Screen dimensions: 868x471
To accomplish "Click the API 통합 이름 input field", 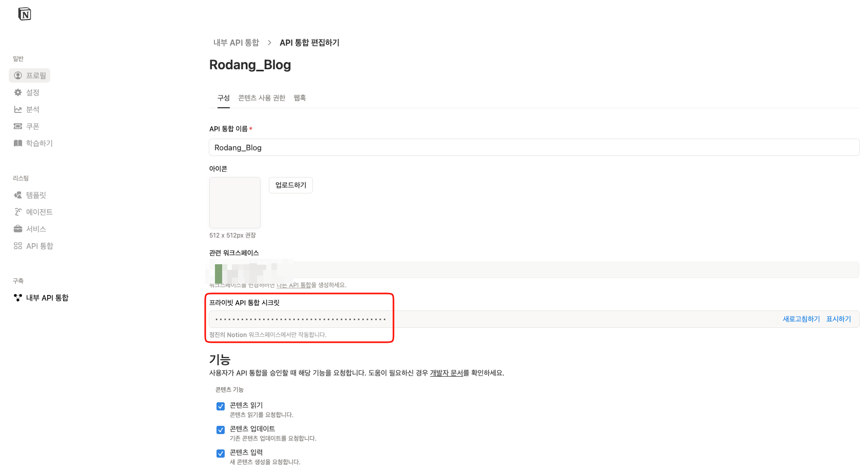I will click(x=534, y=148).
